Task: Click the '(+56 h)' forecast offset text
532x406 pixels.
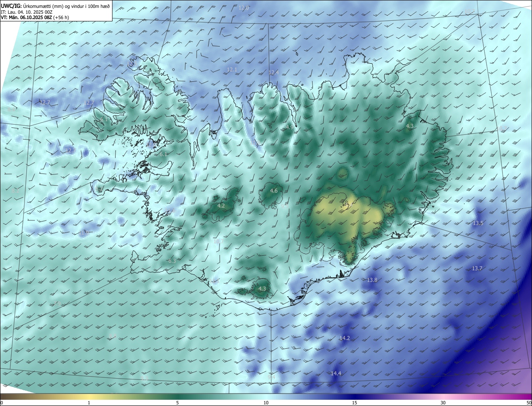Action: tap(61, 17)
